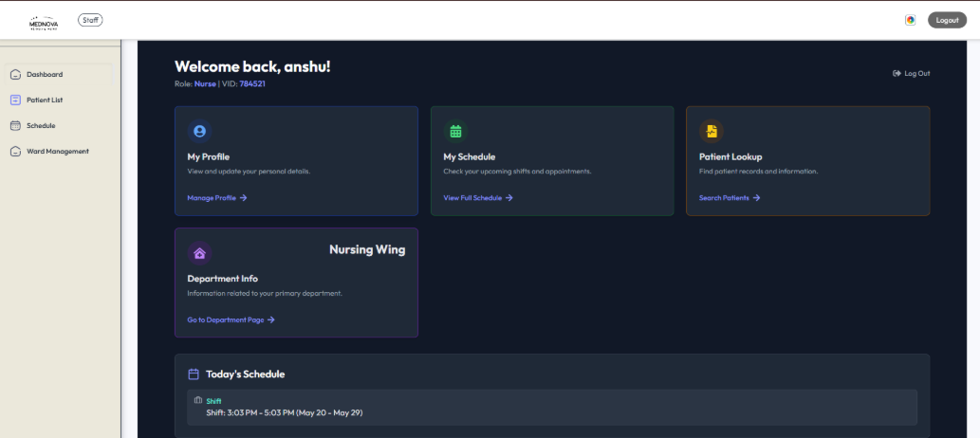Click 'View and update your personal details' text

coord(249,172)
